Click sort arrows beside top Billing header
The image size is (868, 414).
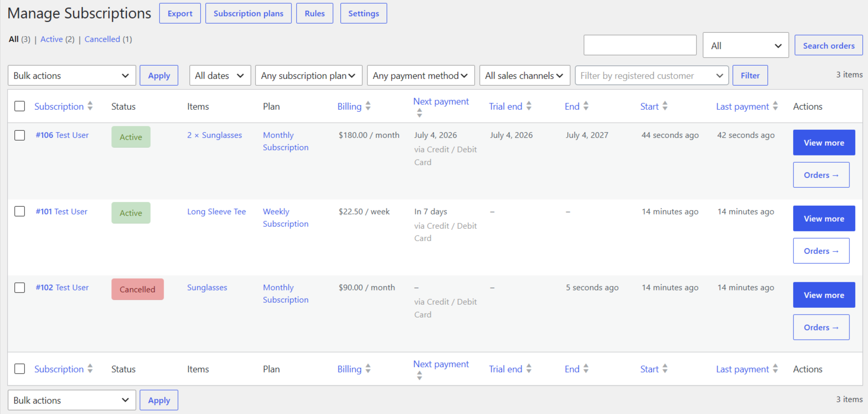(x=368, y=106)
